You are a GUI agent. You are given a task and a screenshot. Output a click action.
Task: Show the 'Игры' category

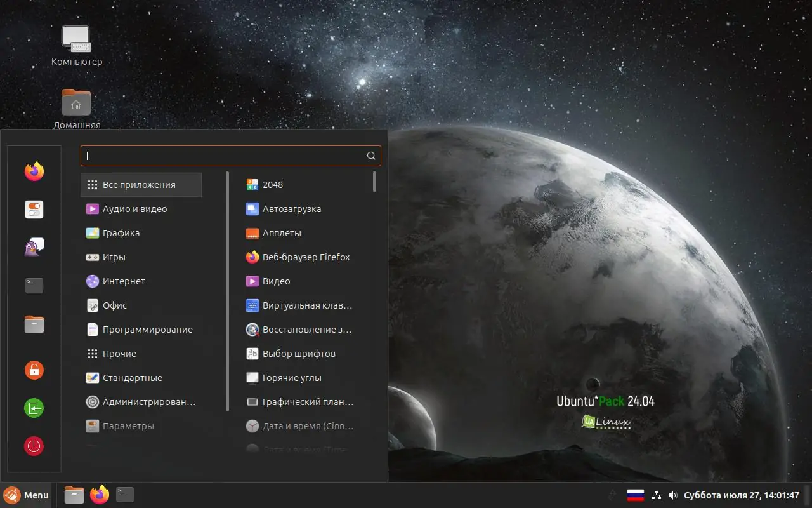coord(141,257)
